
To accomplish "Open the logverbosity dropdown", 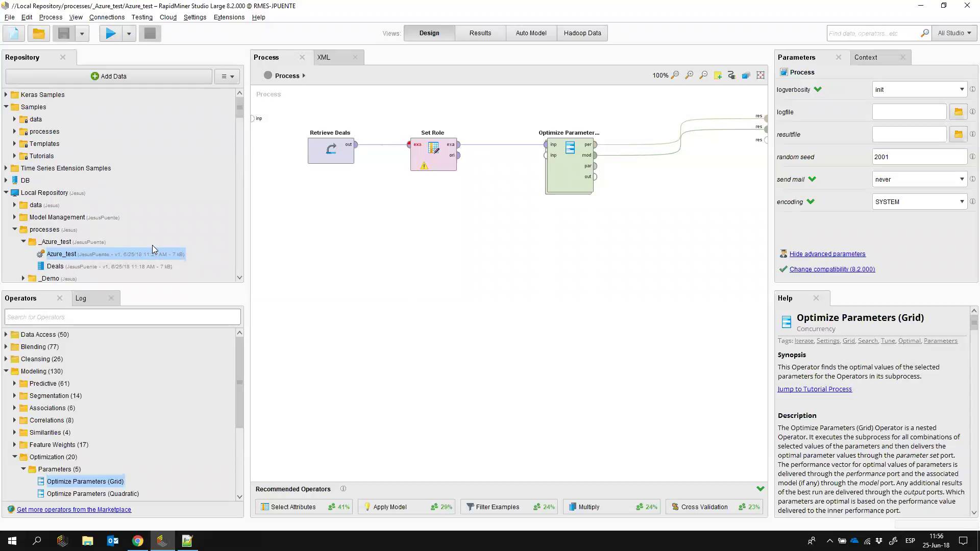I will [x=919, y=90].
